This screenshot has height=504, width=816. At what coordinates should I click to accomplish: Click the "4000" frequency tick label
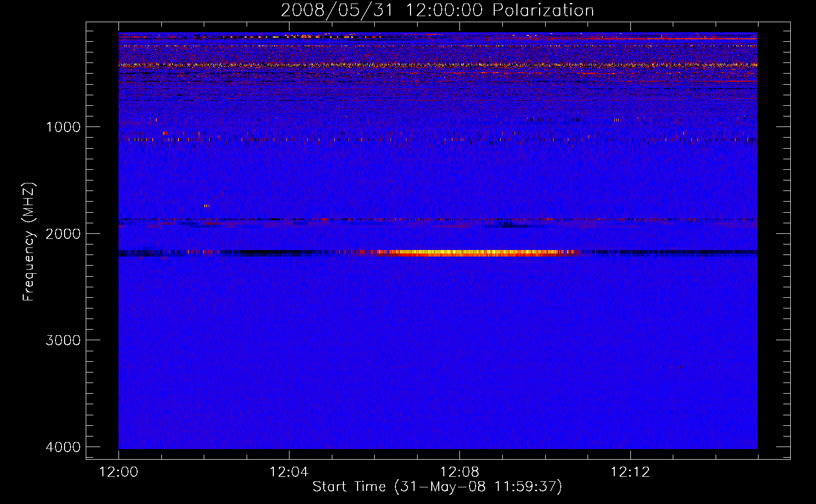point(63,447)
